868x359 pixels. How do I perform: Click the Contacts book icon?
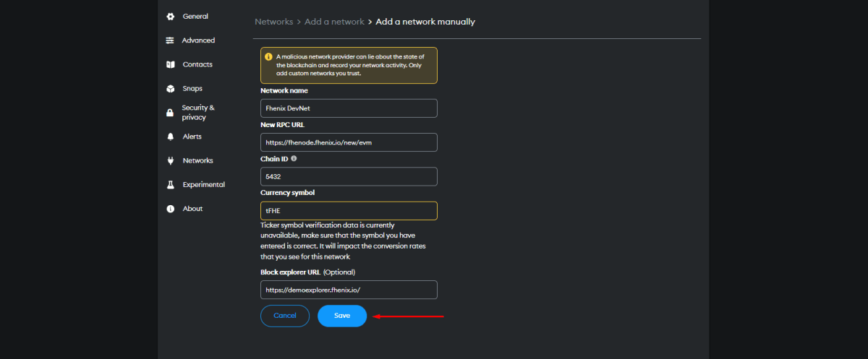(170, 64)
